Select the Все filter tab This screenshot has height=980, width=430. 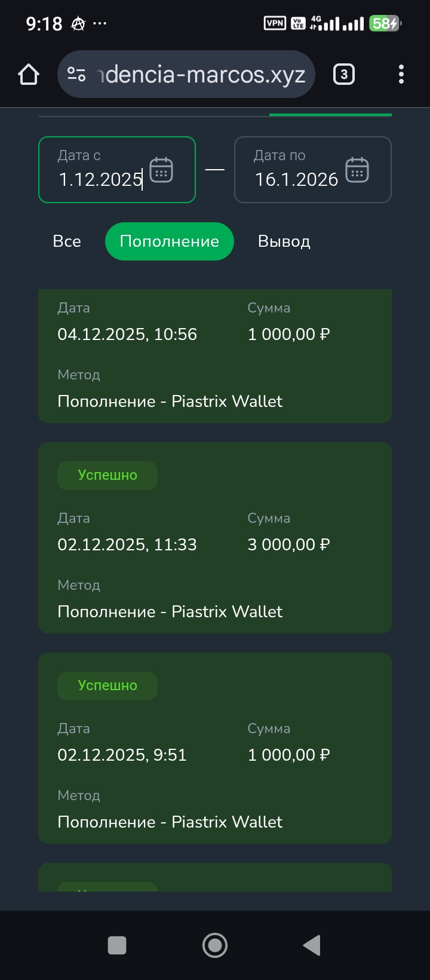coord(67,241)
